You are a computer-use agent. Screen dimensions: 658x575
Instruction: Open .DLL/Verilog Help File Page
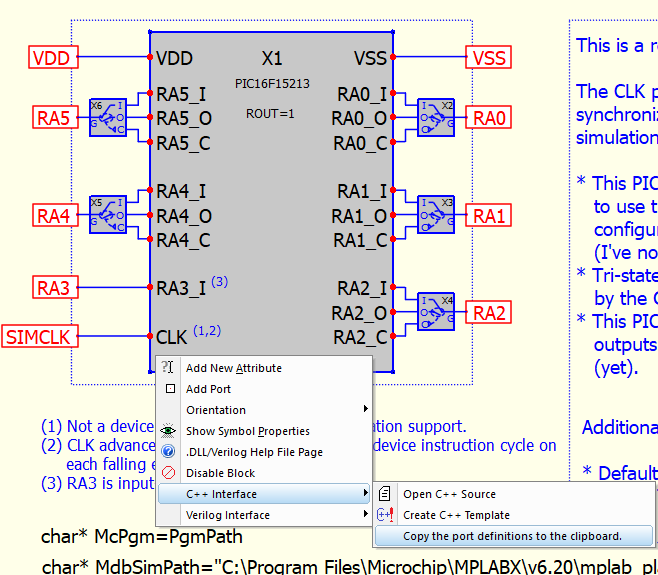[264, 452]
